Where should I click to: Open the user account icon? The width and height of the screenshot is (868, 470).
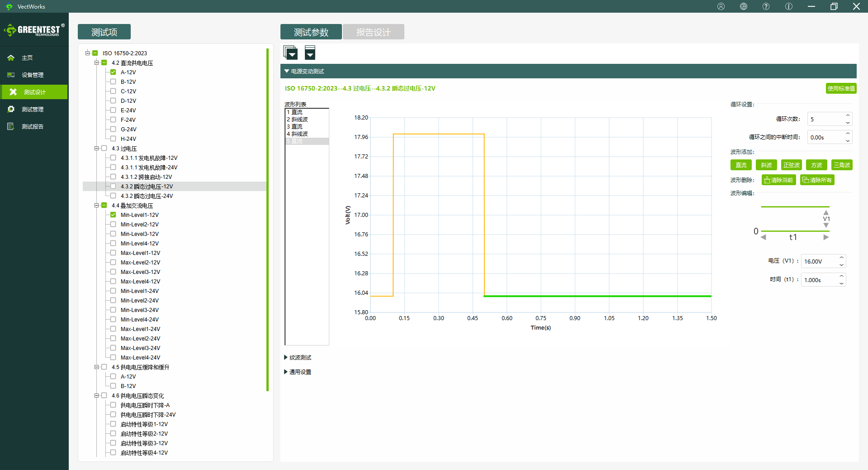click(721, 6)
